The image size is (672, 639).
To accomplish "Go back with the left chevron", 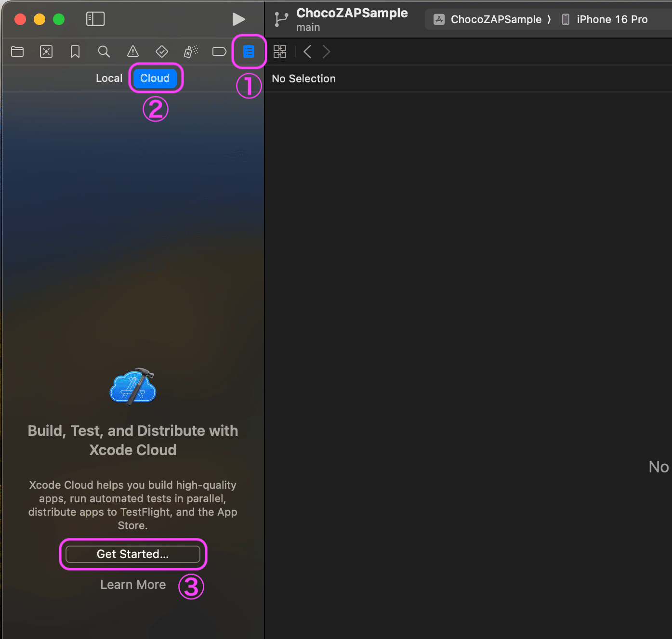I will (307, 52).
